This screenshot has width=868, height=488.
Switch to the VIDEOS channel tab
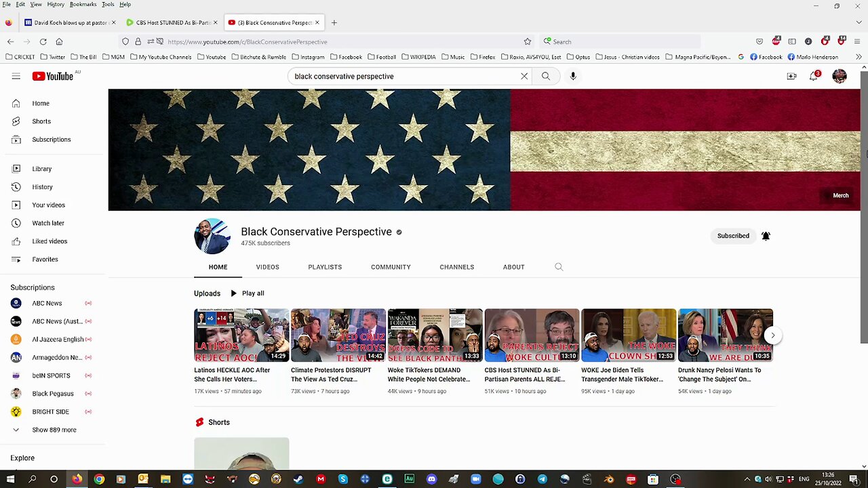pyautogui.click(x=267, y=267)
